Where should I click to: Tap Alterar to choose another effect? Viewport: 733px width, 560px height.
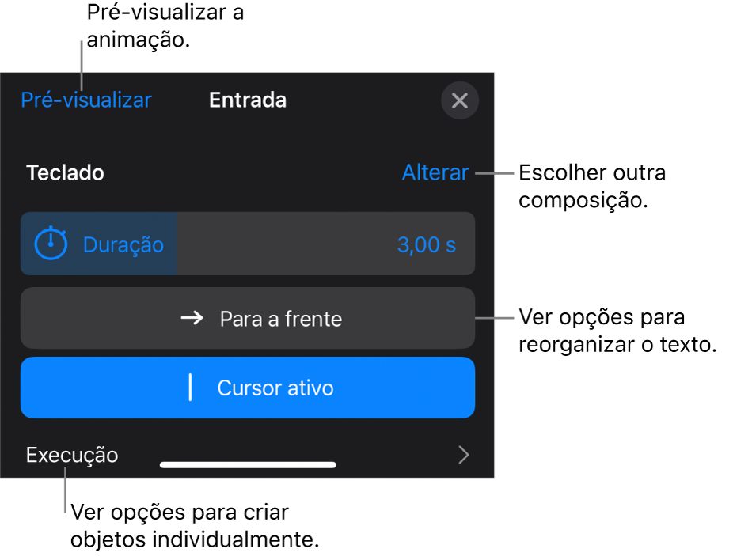coord(435,172)
